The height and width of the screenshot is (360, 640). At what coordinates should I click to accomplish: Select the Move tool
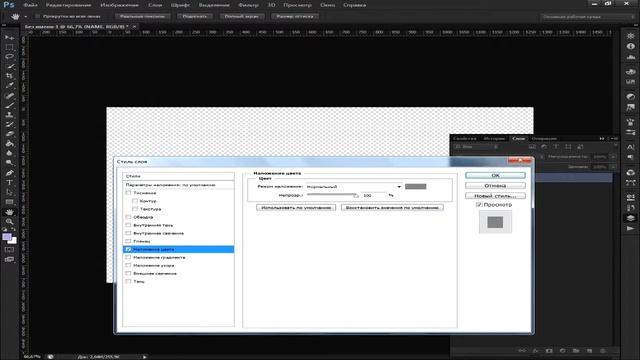pyautogui.click(x=9, y=38)
